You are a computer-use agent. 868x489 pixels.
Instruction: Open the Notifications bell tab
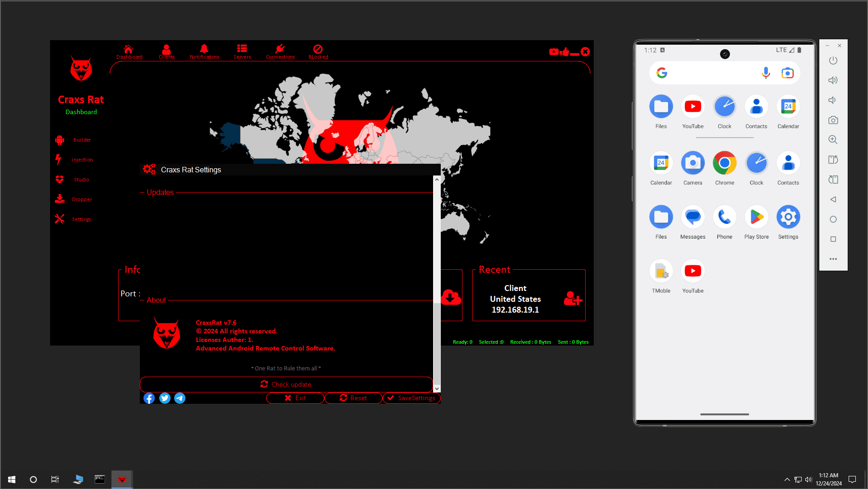pyautogui.click(x=204, y=52)
